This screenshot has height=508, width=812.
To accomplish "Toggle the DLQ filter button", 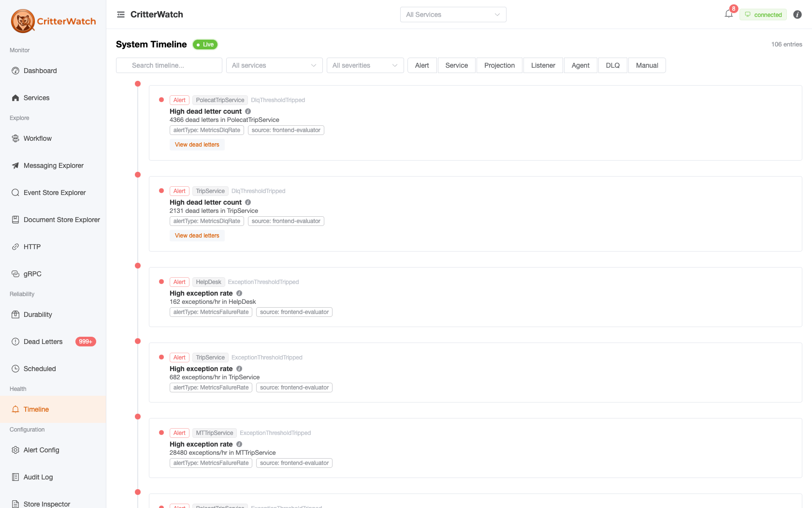I will pos(613,65).
